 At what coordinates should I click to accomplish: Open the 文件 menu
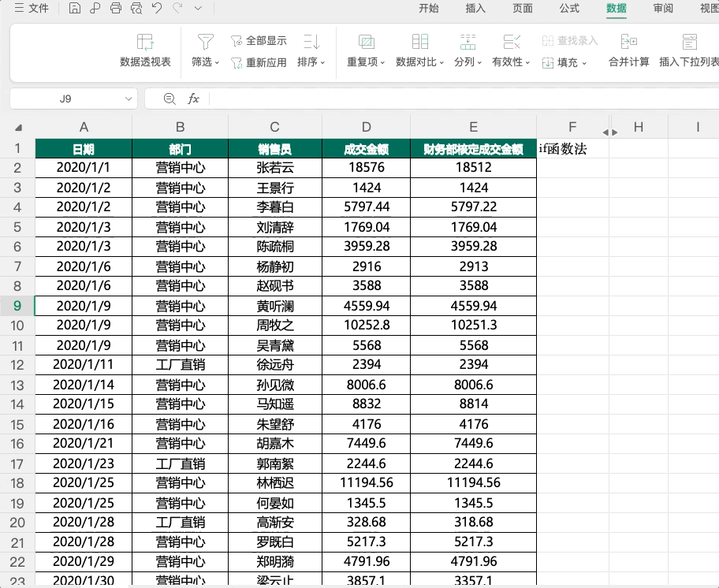tap(32, 8)
